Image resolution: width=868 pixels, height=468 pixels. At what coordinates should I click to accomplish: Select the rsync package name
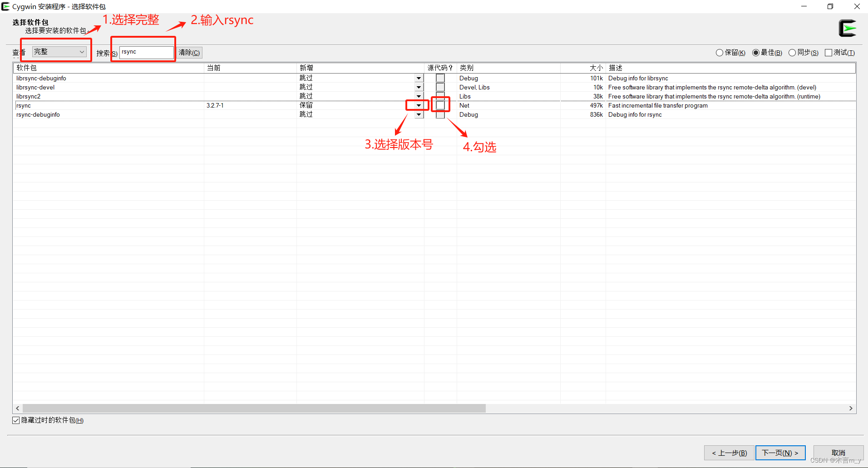[x=24, y=105]
